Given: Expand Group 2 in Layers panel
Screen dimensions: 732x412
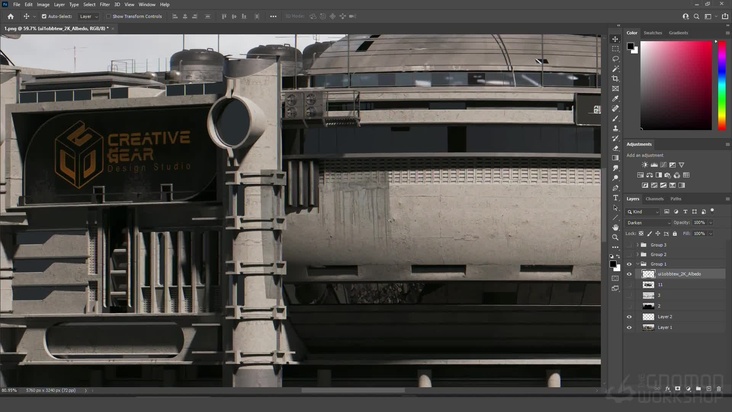Looking at the screenshot, I should click(x=638, y=255).
